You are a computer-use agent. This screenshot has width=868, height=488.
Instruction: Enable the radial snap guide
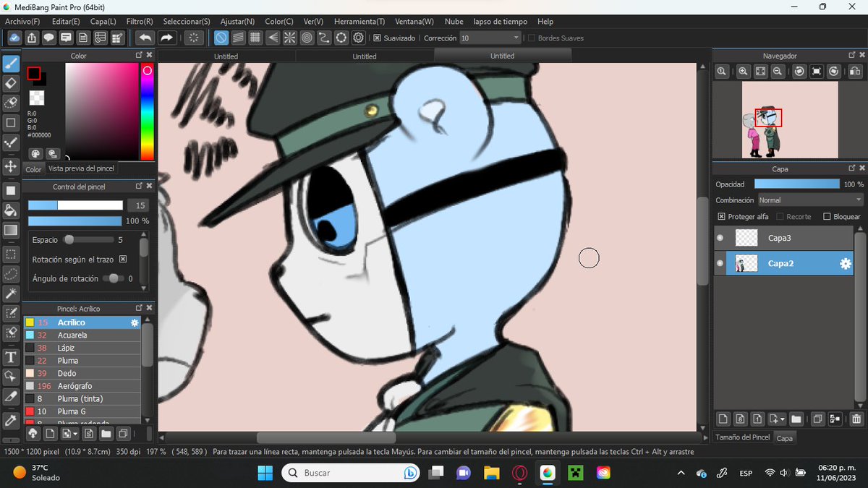(x=289, y=38)
